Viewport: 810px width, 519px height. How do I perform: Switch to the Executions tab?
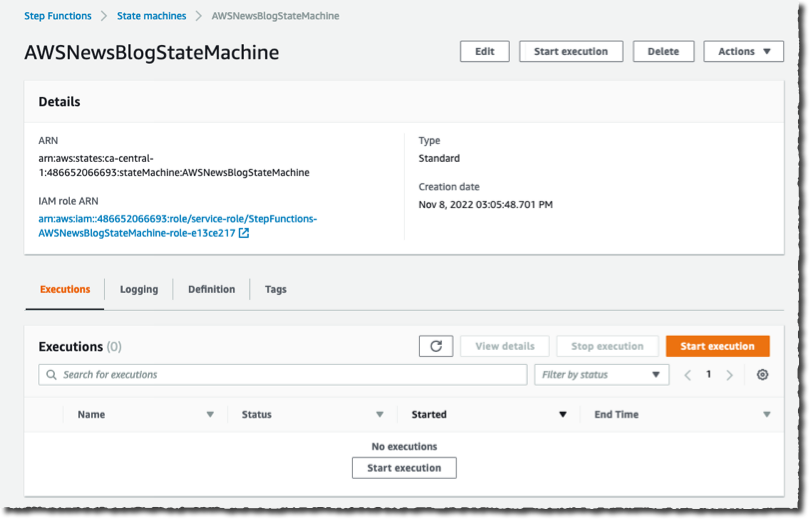(65, 289)
